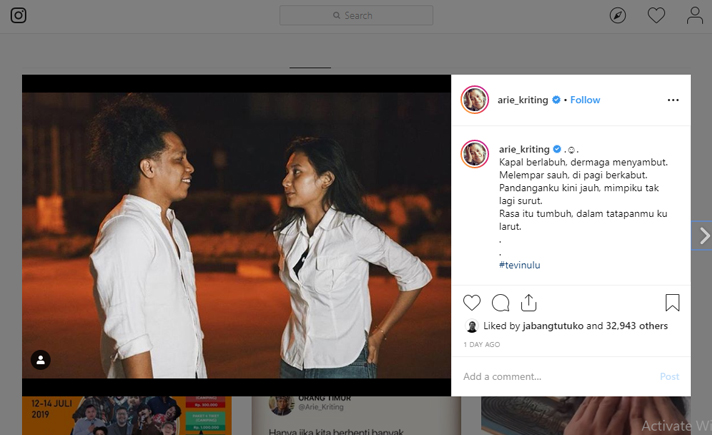
Task: Open arie_kriting profile from post header username
Action: (x=523, y=100)
